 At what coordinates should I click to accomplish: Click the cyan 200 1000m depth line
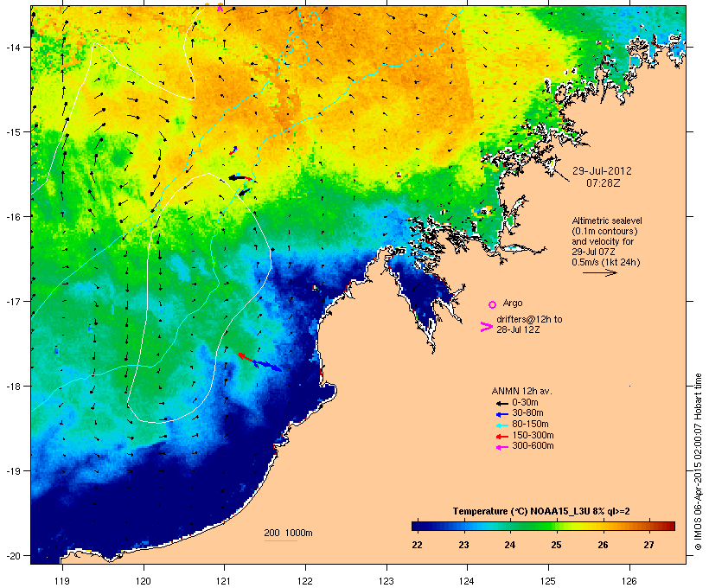tap(280, 540)
